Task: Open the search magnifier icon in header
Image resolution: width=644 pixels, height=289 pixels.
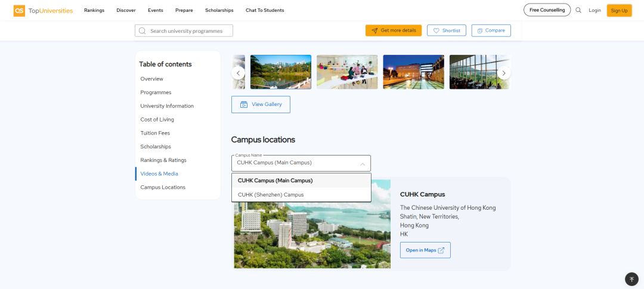Action: tap(578, 10)
